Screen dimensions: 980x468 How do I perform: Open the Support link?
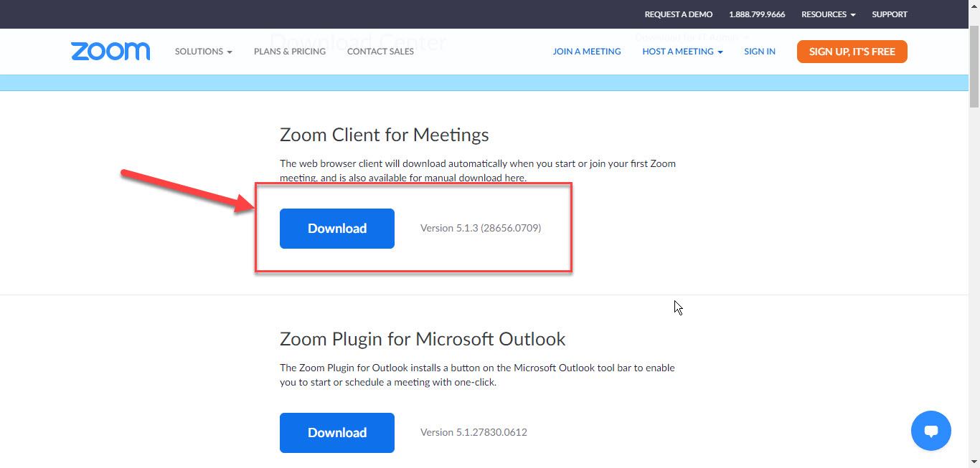pos(890,14)
